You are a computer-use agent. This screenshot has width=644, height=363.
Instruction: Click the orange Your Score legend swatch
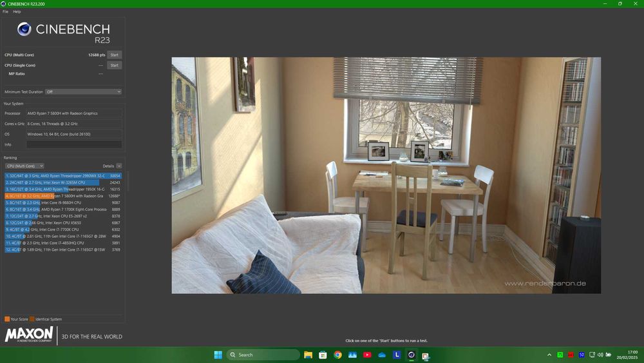pyautogui.click(x=7, y=319)
